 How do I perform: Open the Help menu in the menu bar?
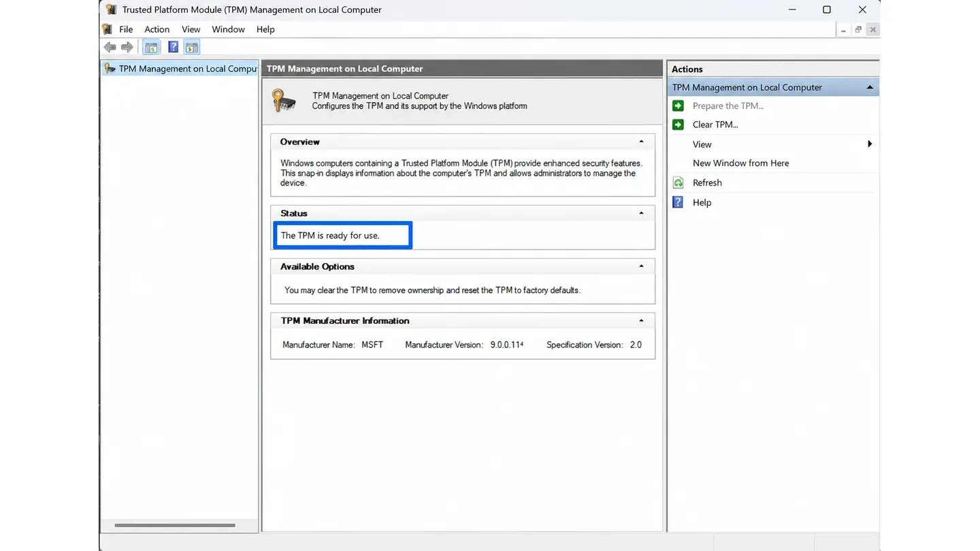click(265, 29)
